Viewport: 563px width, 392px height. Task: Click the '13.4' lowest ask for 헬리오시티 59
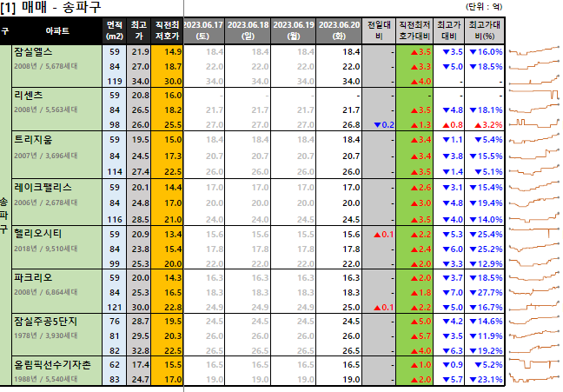173,235
